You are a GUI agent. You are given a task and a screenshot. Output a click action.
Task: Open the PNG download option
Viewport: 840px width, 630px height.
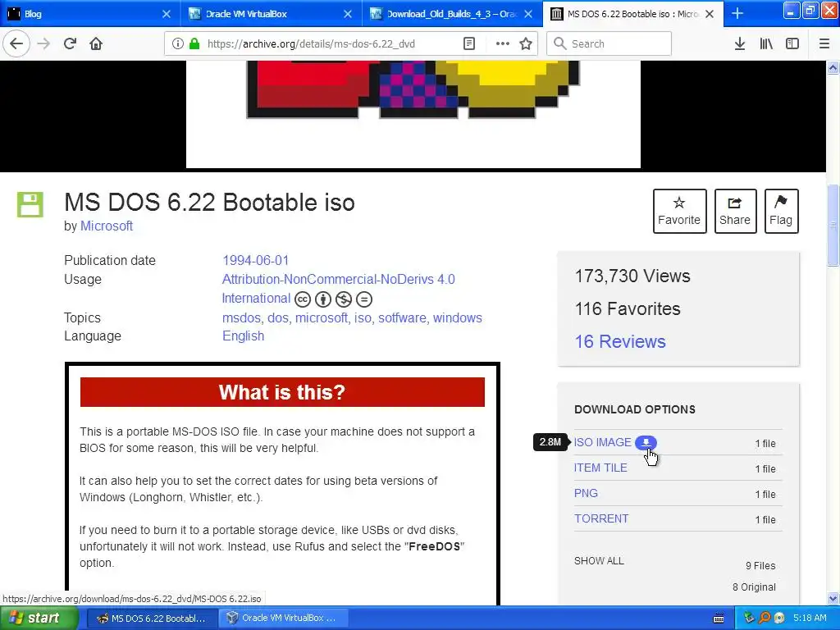(x=586, y=493)
